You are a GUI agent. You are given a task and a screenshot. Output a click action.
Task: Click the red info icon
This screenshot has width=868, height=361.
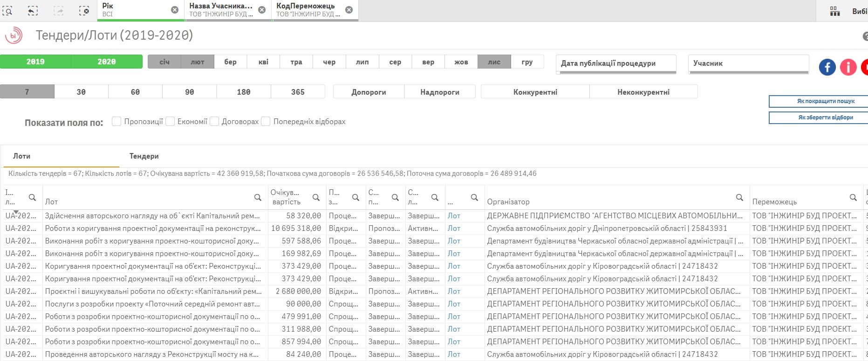(848, 67)
